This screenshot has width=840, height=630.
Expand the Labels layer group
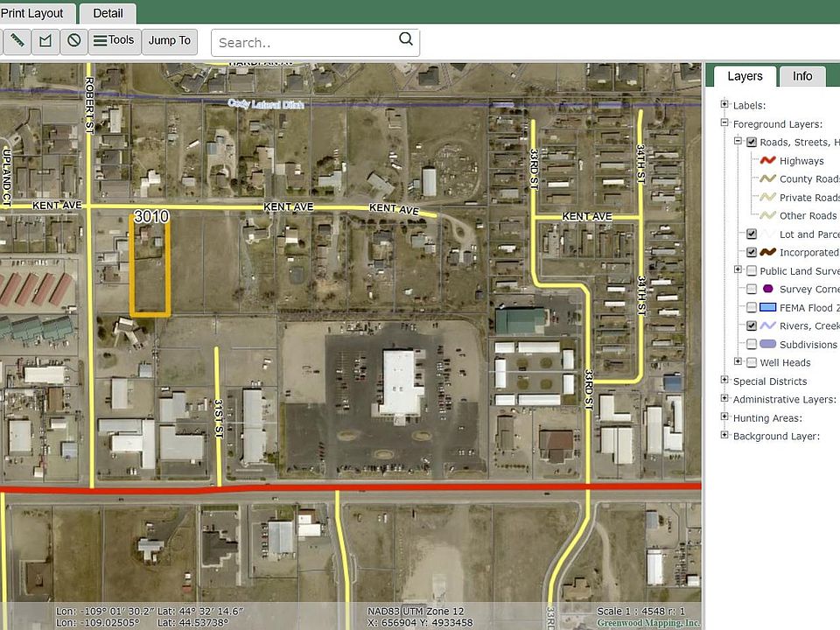(x=724, y=105)
